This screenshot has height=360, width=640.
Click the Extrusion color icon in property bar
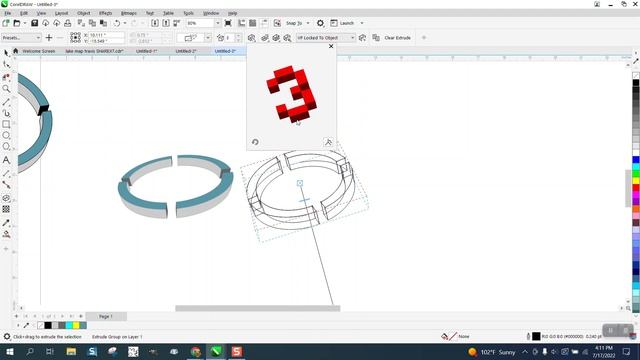click(x=265, y=38)
